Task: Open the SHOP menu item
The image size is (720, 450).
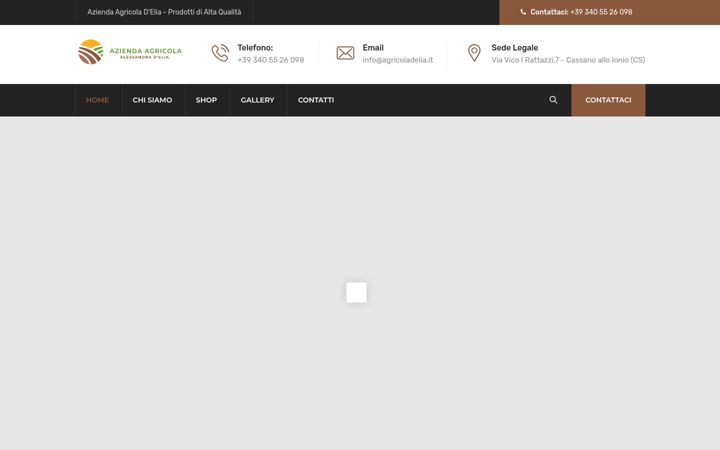Action: point(206,100)
